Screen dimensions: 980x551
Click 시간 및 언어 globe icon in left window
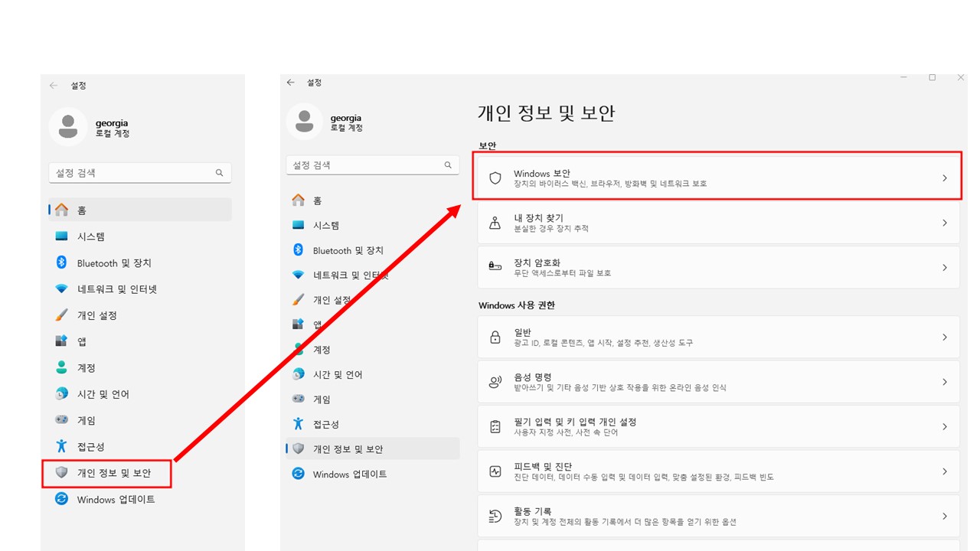[x=62, y=394]
